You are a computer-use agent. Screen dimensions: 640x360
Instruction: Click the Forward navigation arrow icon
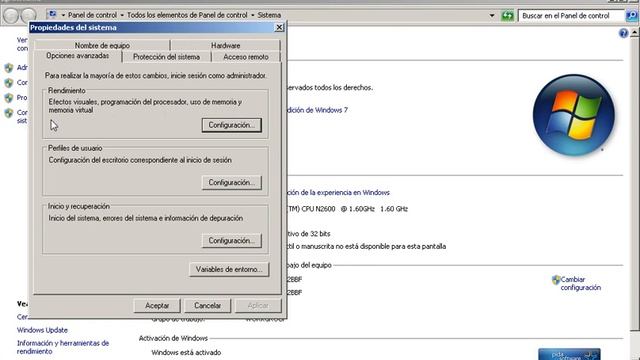[x=28, y=16]
